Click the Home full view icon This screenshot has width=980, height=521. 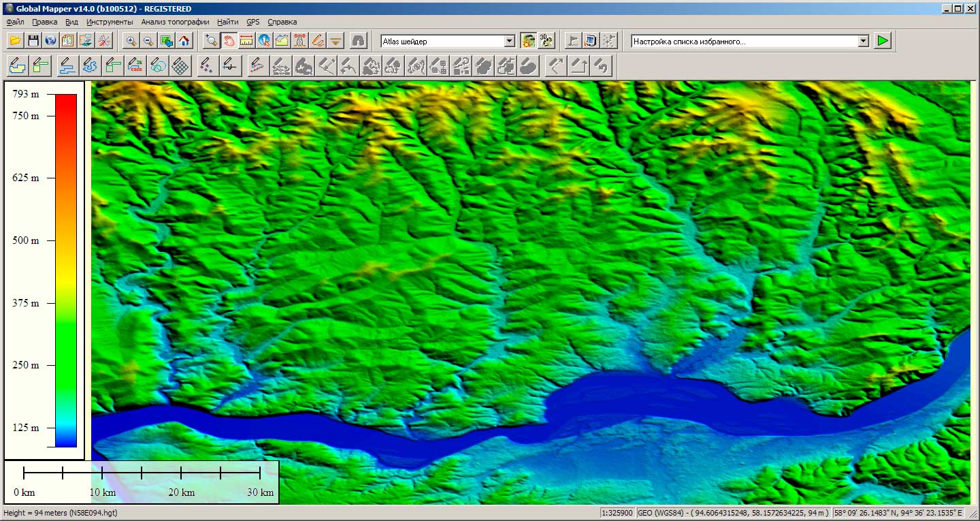tap(184, 41)
